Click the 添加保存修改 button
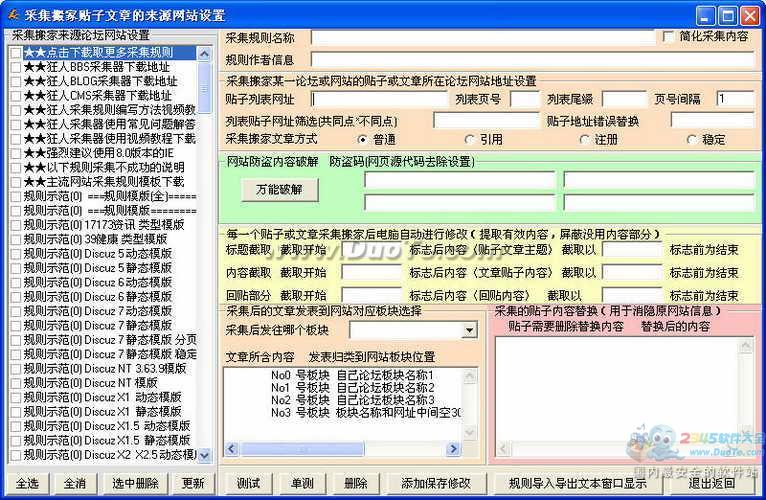 click(435, 483)
